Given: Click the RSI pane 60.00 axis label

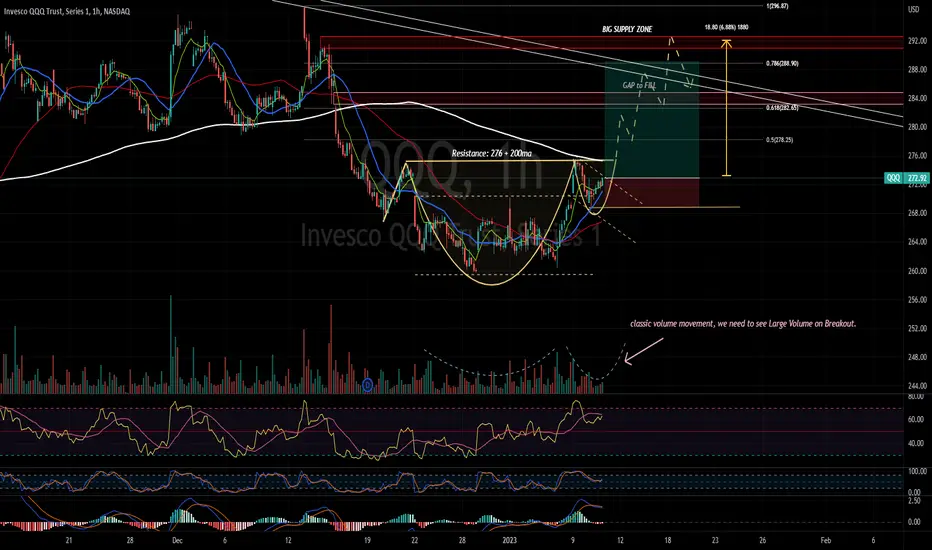Looking at the screenshot, I should coord(916,420).
